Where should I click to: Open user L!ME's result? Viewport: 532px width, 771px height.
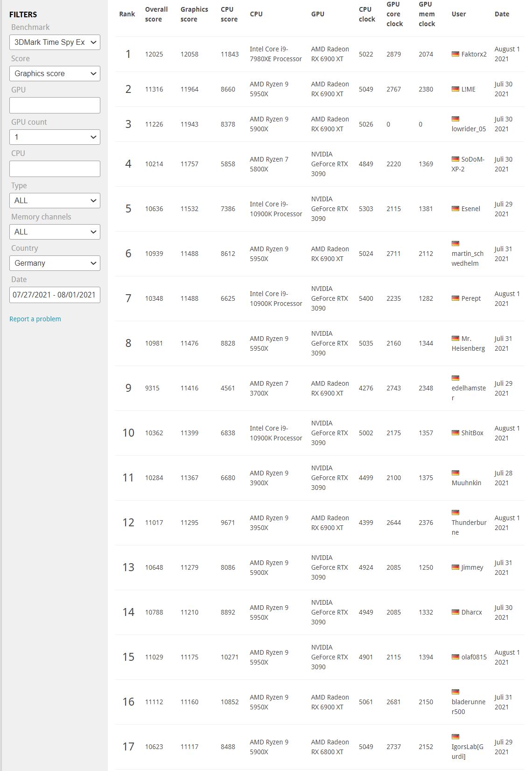coord(468,89)
